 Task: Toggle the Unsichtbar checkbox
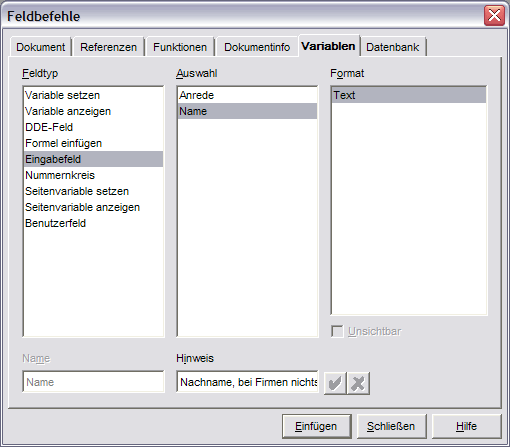337,331
